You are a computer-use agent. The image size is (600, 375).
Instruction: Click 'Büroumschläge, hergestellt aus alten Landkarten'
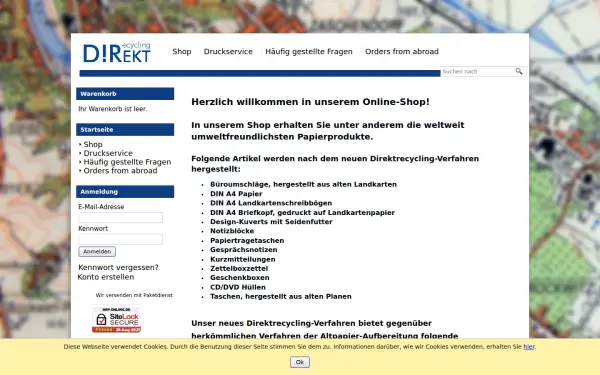click(303, 184)
